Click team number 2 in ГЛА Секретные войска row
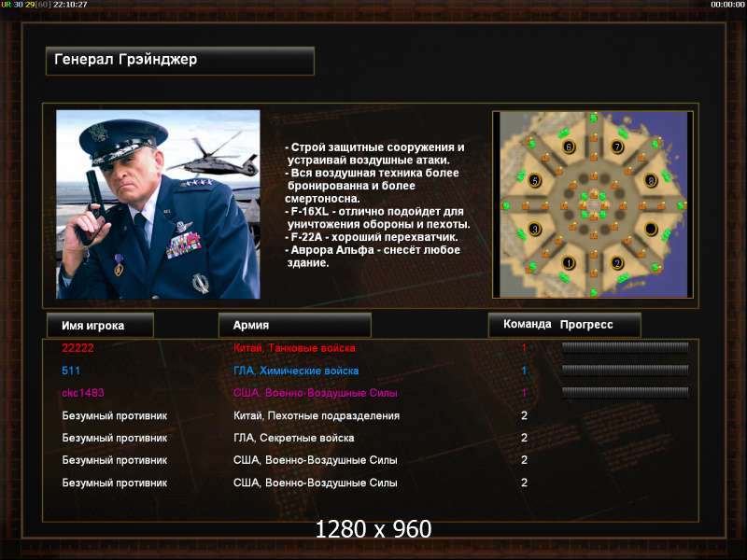747x560 pixels. coord(524,438)
